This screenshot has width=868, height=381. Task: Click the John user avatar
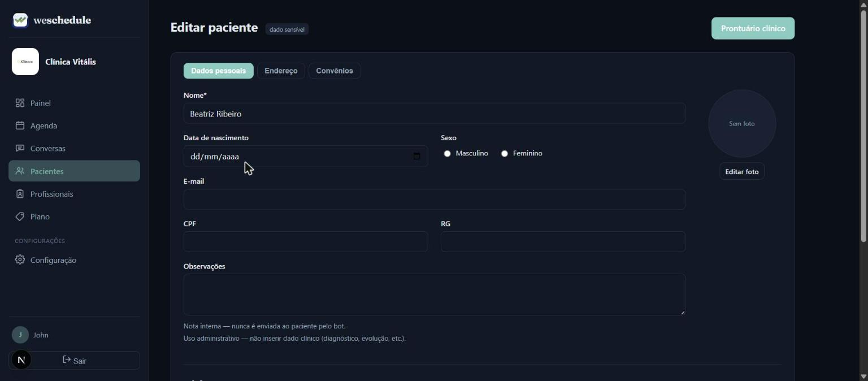(20, 335)
